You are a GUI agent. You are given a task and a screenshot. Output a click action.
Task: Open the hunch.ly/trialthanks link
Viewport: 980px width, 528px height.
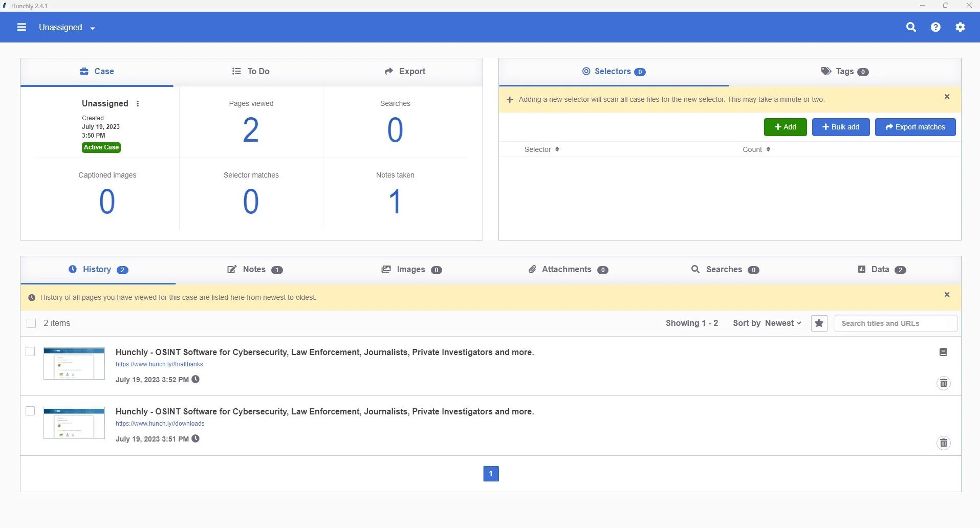pos(159,364)
